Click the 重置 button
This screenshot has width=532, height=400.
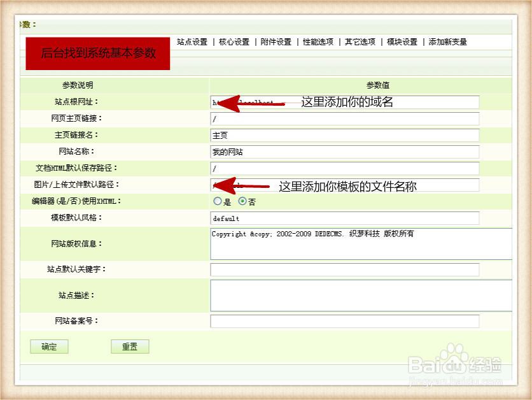click(x=130, y=346)
